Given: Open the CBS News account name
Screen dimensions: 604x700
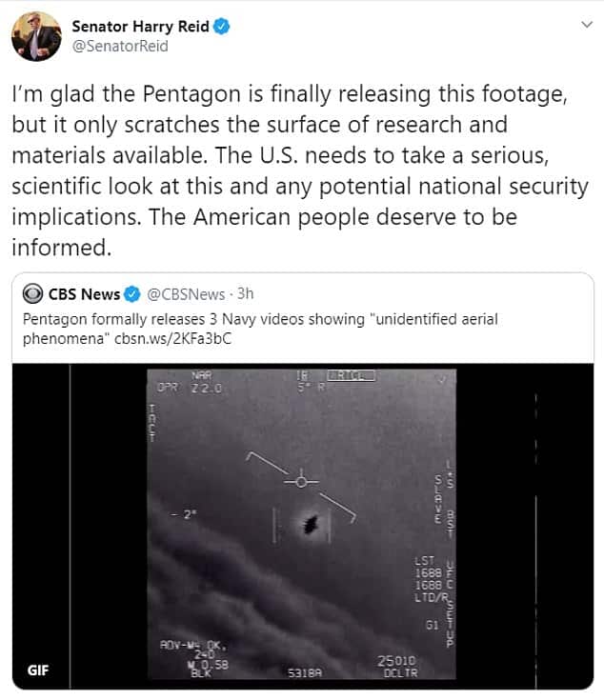Looking at the screenshot, I should tap(84, 294).
